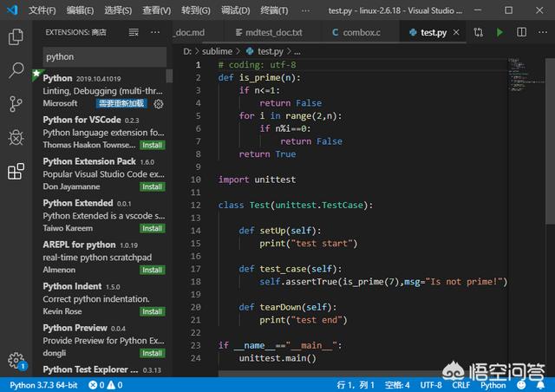Change the CRLF end of line sequence
Viewport: 555px width, 392px height.
[460, 385]
